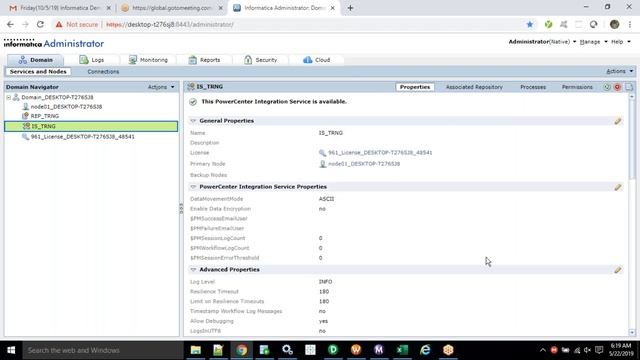Click the panel splitter handle

pyautogui.click(x=181, y=209)
